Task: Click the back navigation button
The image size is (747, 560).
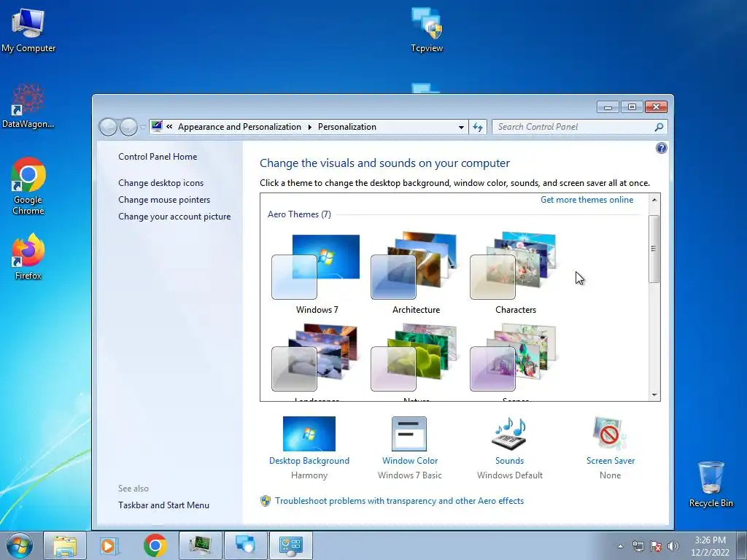Action: (108, 127)
